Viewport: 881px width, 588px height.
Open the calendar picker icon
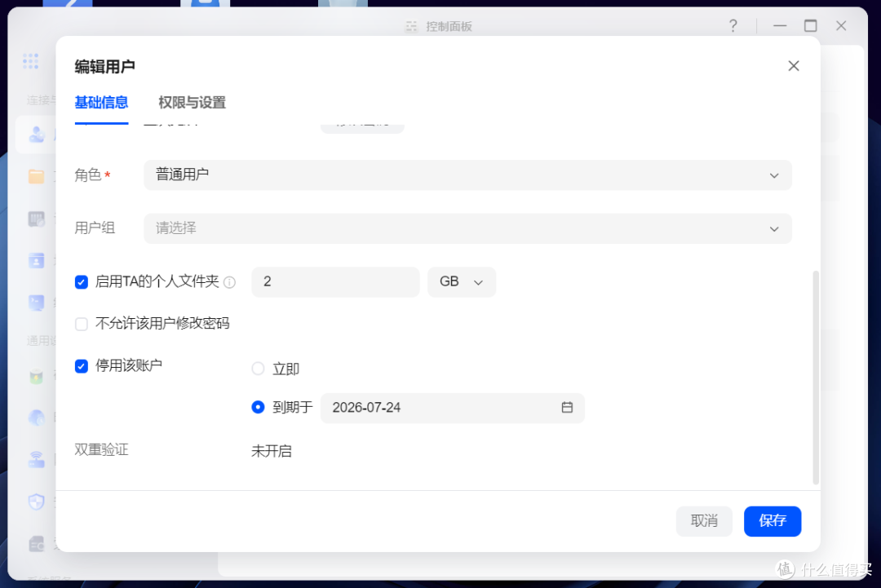[567, 408]
